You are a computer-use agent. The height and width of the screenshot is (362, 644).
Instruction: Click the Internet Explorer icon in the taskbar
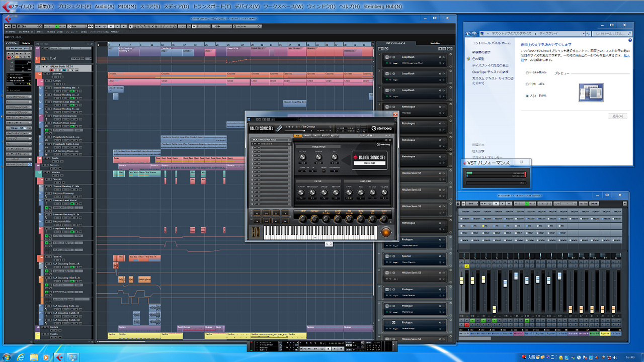point(21,357)
